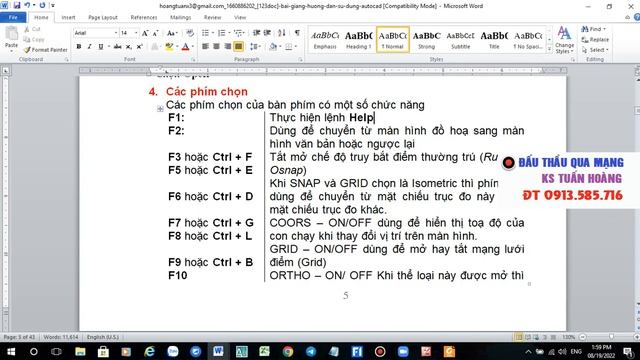This screenshot has height=360, width=640.
Task: Toggle Underline formatting
Action: [100, 47]
